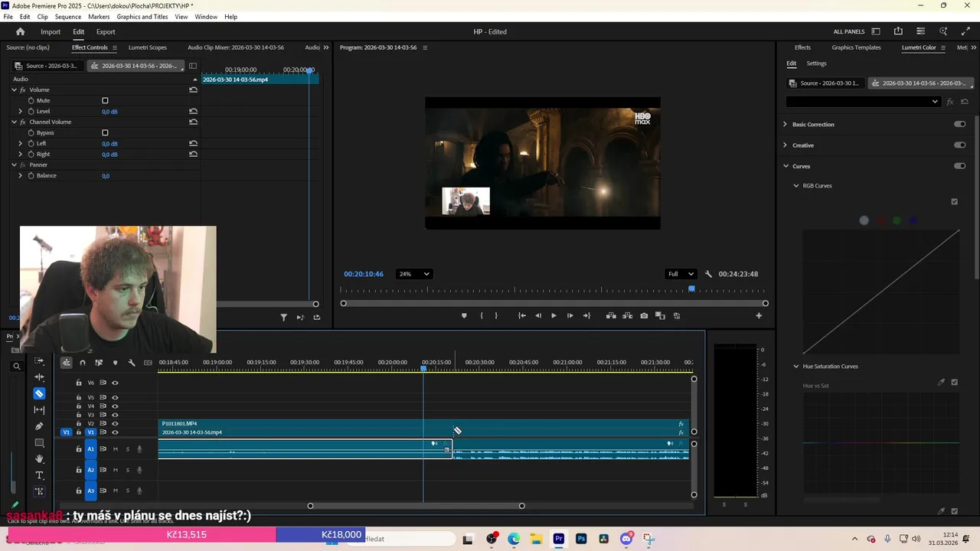This screenshot has width=980, height=551.
Task: Open Lumetri effect selection dropdown
Action: coord(864,101)
